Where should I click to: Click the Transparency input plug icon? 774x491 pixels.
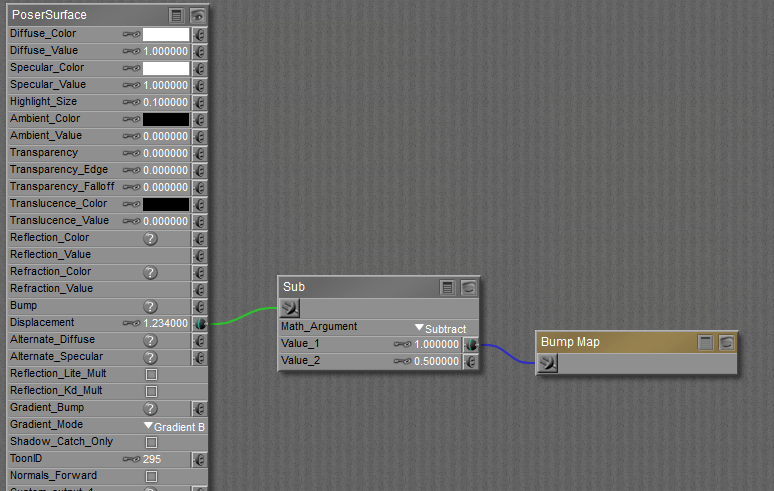pyautogui.click(x=199, y=153)
